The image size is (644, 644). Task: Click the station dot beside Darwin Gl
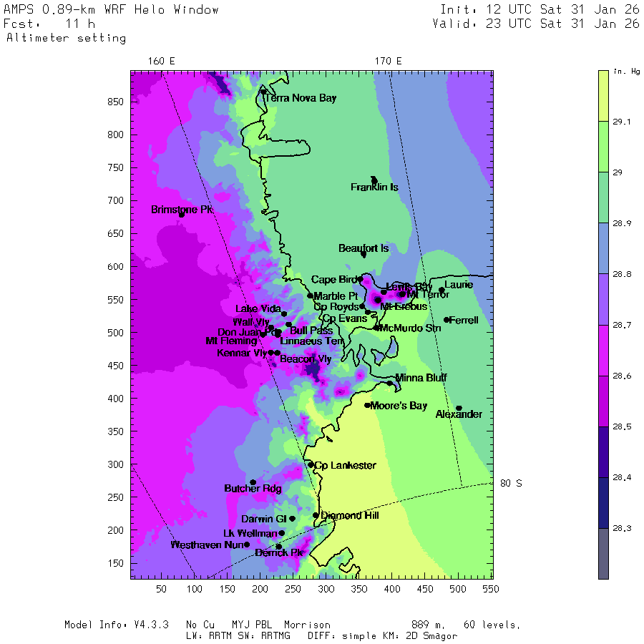tap(293, 519)
